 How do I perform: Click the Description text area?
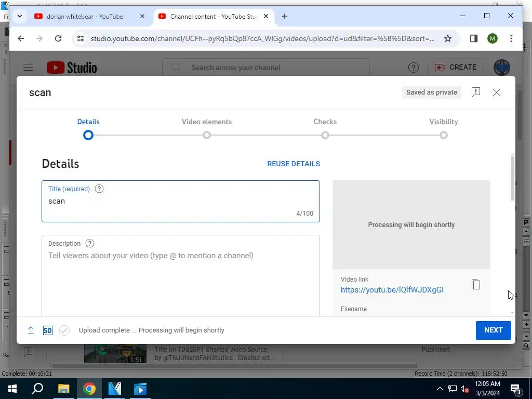[x=180, y=275]
